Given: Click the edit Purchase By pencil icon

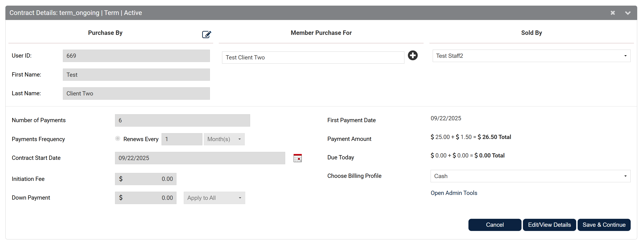Looking at the screenshot, I should click(x=206, y=34).
